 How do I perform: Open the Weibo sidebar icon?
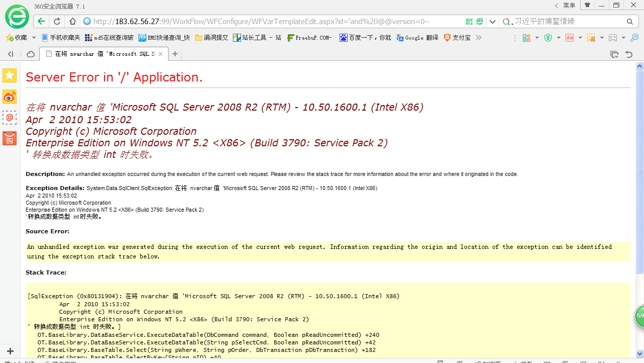10,97
